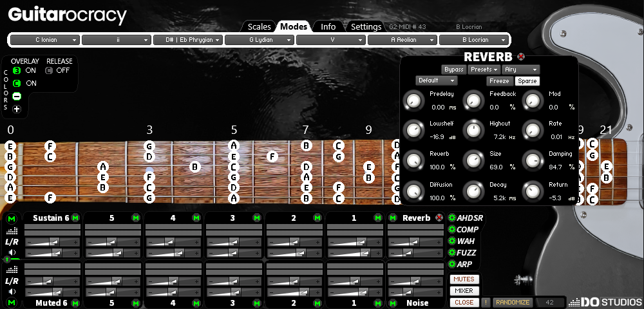The height and width of the screenshot is (309, 644).
Task: Click the Decay value 5.2k ms
Action: (504, 198)
